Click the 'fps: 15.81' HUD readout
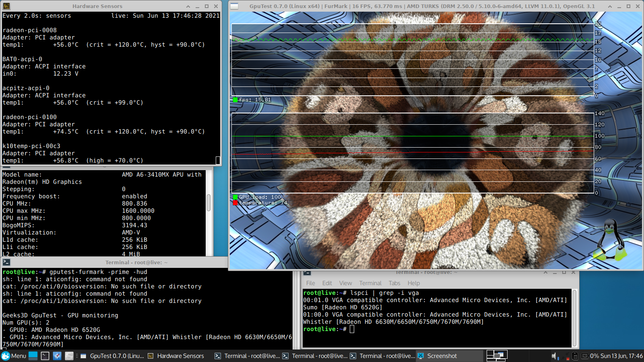This screenshot has width=644, height=362. click(x=255, y=100)
